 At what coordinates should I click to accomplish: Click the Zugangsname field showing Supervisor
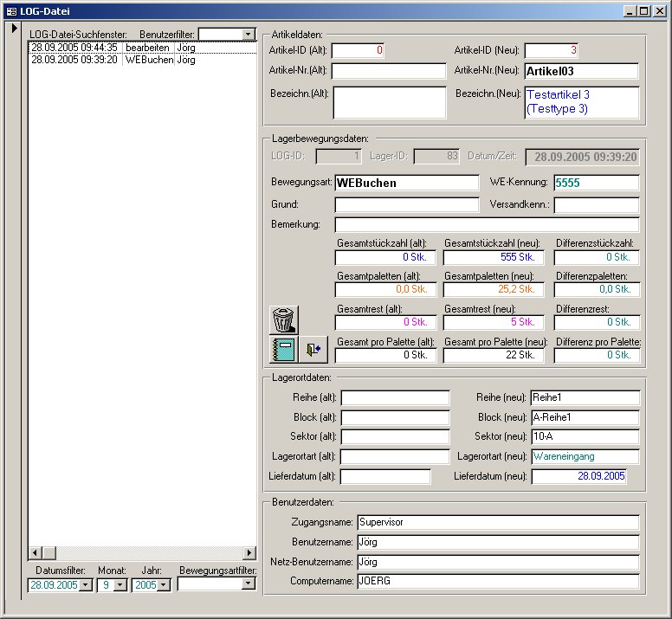[497, 522]
